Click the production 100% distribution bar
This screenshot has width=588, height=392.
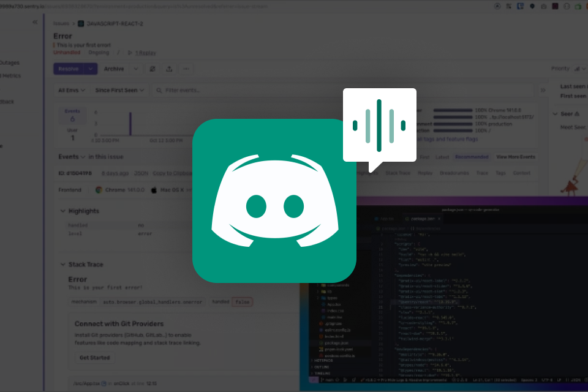[453, 124]
